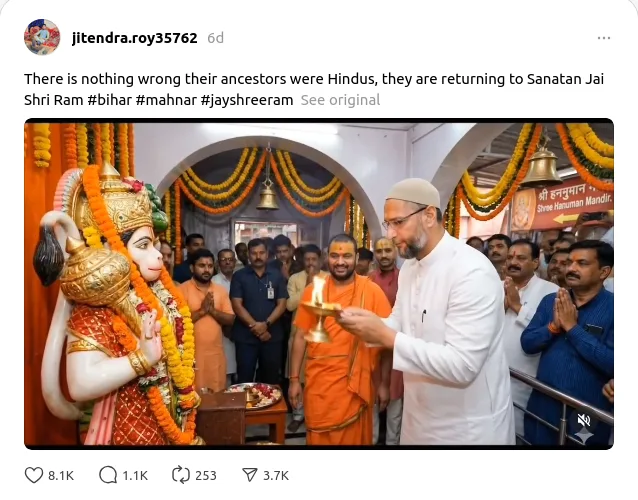Open the #bihar hashtag

click(x=111, y=100)
